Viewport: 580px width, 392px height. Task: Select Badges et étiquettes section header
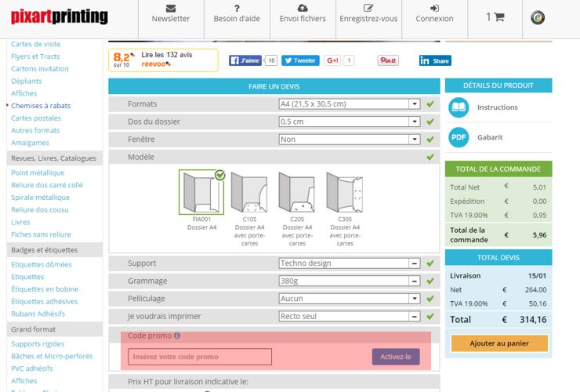(x=54, y=250)
